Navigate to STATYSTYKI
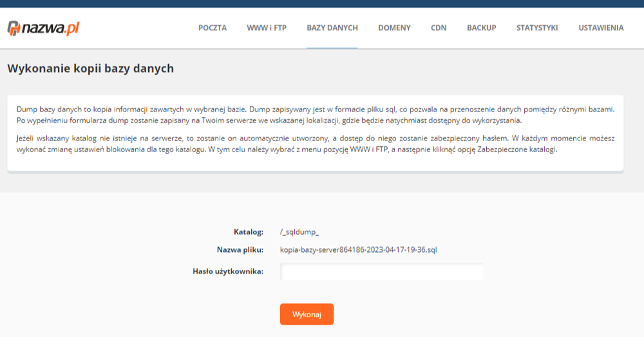This screenshot has width=644, height=337. (537, 28)
